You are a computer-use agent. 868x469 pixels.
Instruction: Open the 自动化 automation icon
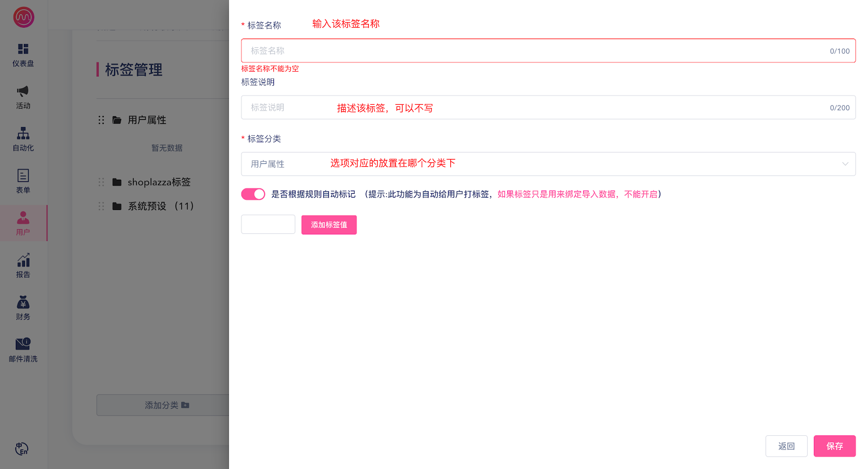(x=23, y=134)
